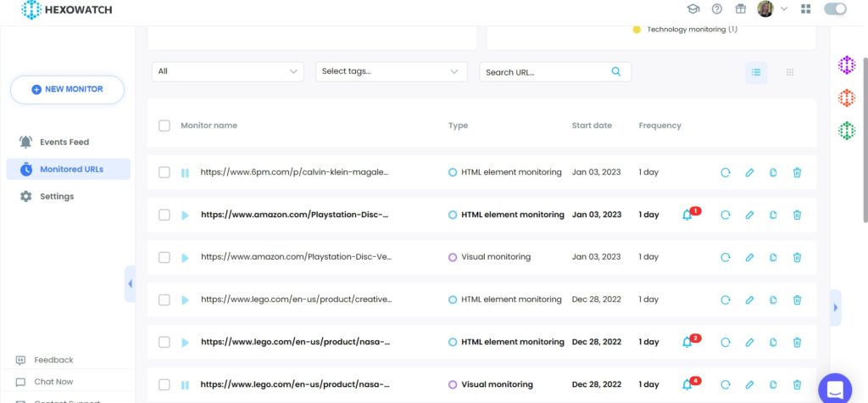The width and height of the screenshot is (868, 403).
Task: Click the orange hexagon product icon
Action: click(x=847, y=98)
